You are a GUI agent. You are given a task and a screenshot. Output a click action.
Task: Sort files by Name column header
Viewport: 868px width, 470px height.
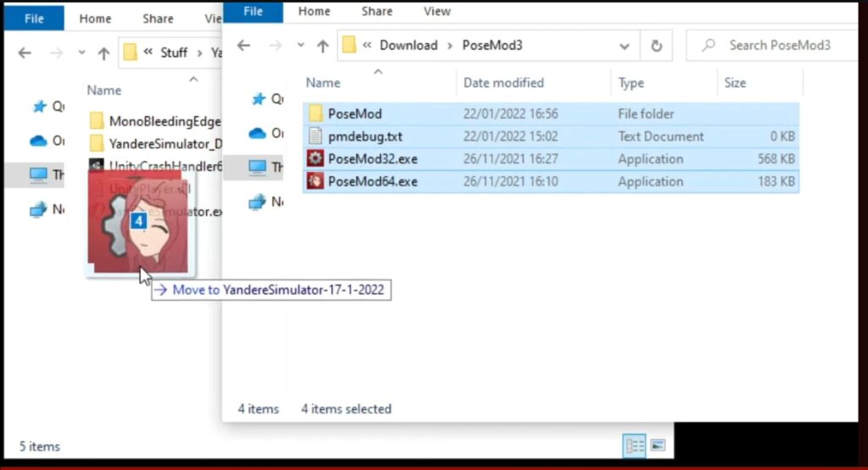pos(323,83)
